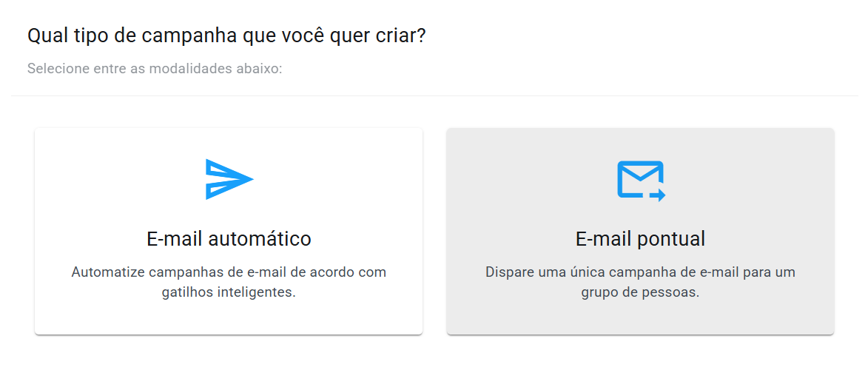This screenshot has width=868, height=370.
Task: Open the blue mail-forward icon
Action: 641,181
